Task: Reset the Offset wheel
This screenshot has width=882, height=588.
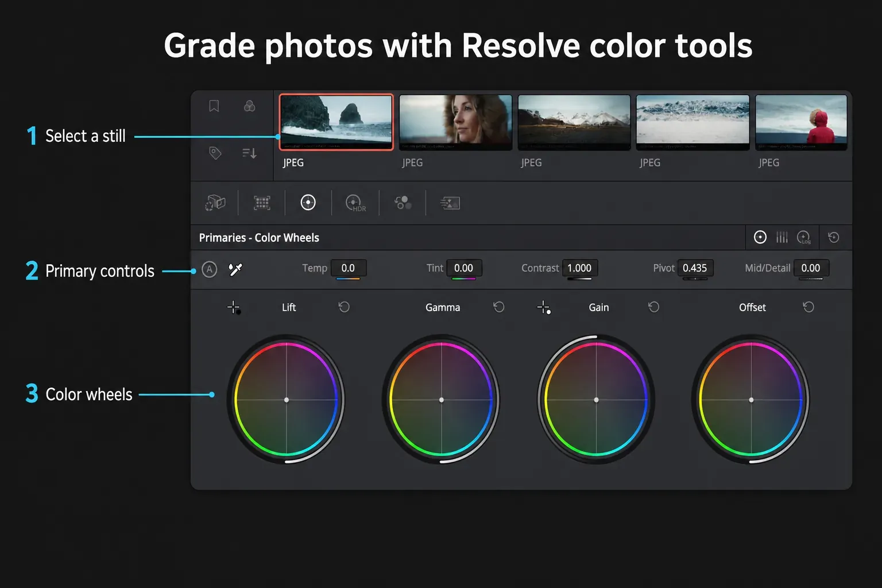Action: click(x=808, y=307)
